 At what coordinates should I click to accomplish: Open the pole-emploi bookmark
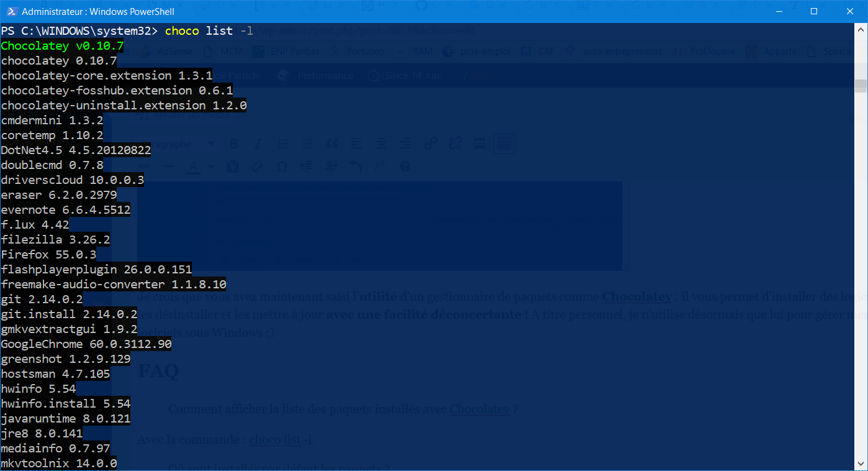(475, 52)
